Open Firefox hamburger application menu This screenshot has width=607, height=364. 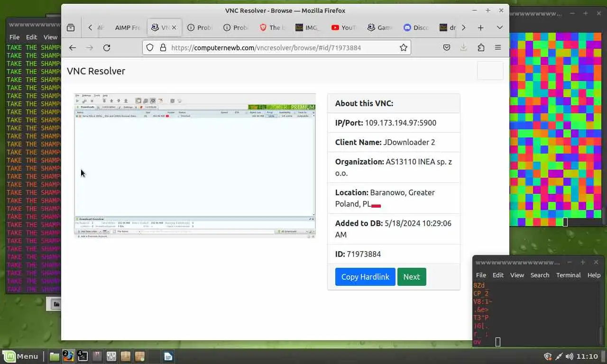coord(498,47)
